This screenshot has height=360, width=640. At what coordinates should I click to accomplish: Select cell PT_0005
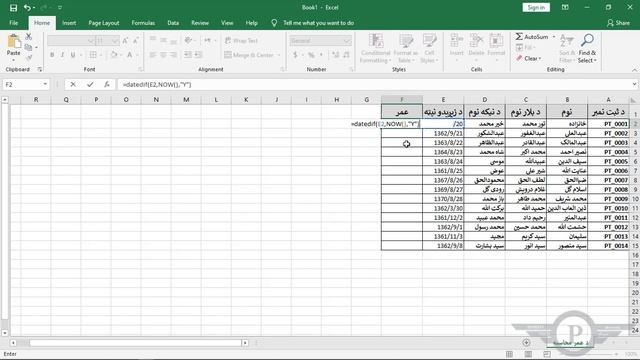click(608, 161)
